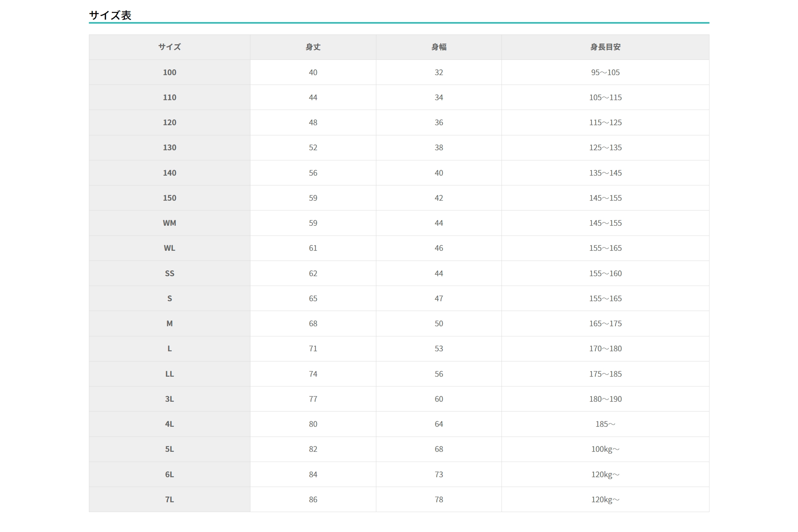Click 身丈 value 59 in WM row

(x=313, y=223)
